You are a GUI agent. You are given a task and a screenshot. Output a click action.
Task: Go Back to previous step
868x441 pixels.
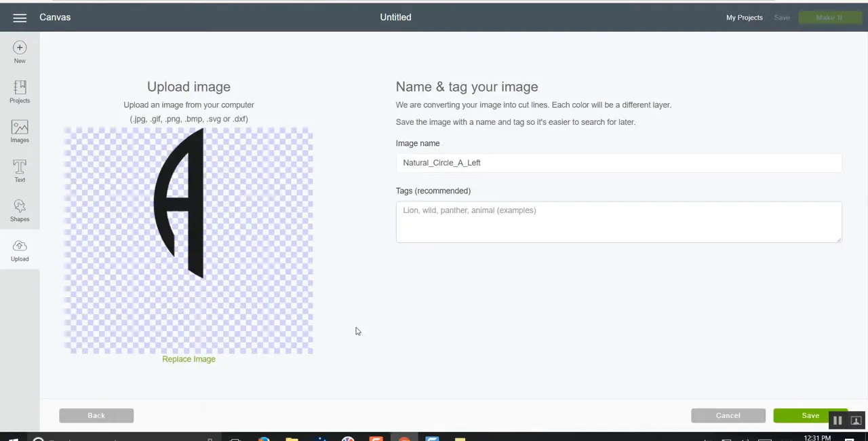[96, 415]
